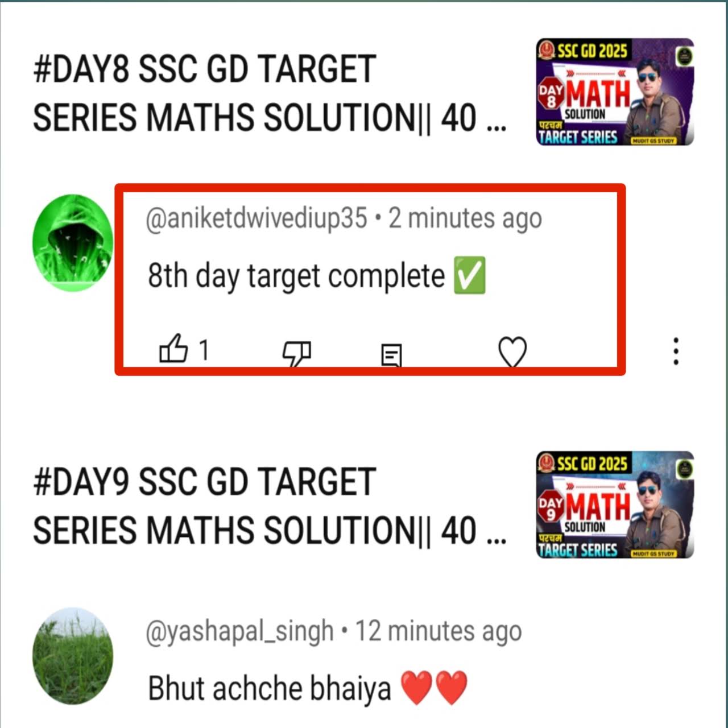Like the 8th day target complete comment
This screenshot has height=728, width=728.
point(173,349)
